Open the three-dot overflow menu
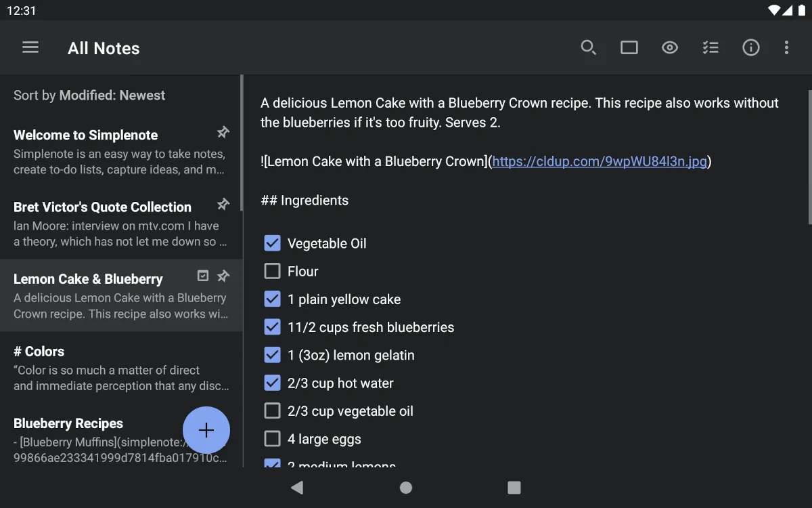The image size is (812, 508). click(786, 47)
